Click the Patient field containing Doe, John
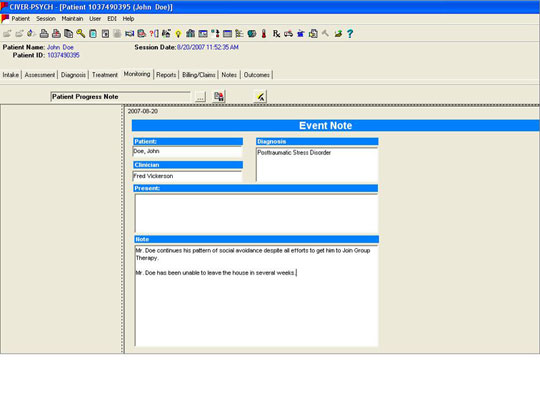 (x=188, y=152)
